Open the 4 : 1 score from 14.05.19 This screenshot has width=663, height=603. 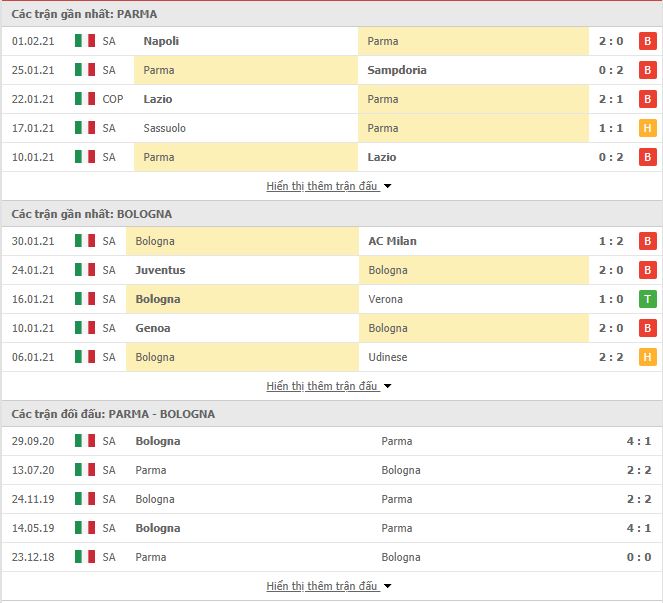click(x=638, y=528)
